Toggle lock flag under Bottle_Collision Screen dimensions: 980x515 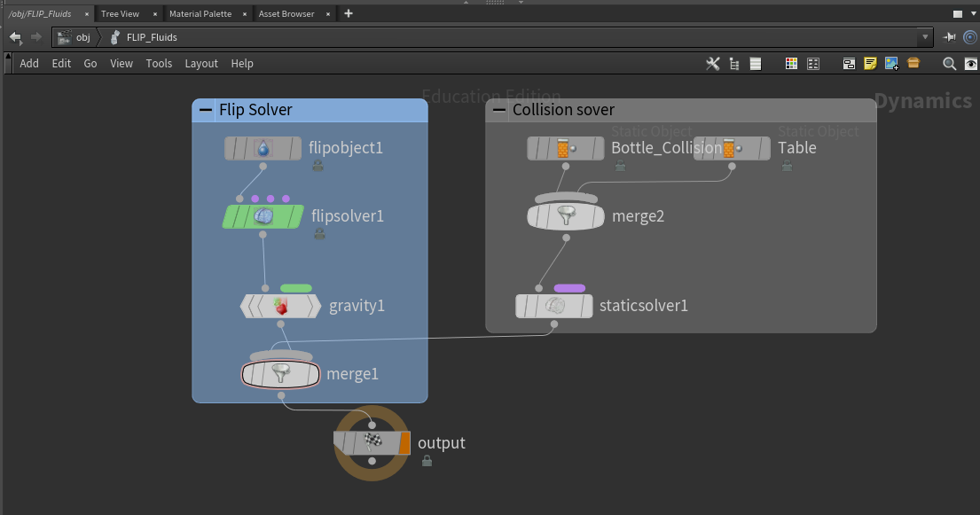point(620,166)
